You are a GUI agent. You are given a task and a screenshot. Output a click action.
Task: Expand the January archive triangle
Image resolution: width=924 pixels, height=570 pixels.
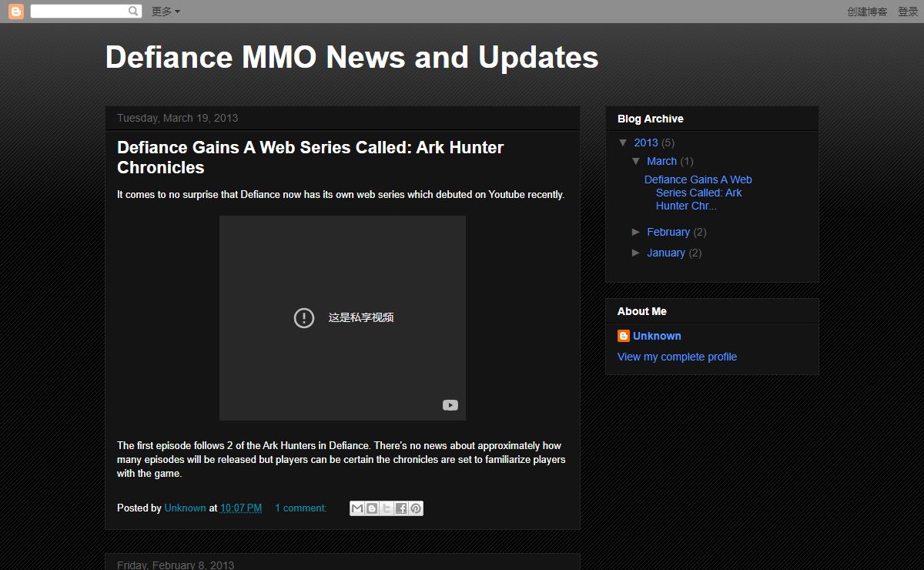point(636,253)
